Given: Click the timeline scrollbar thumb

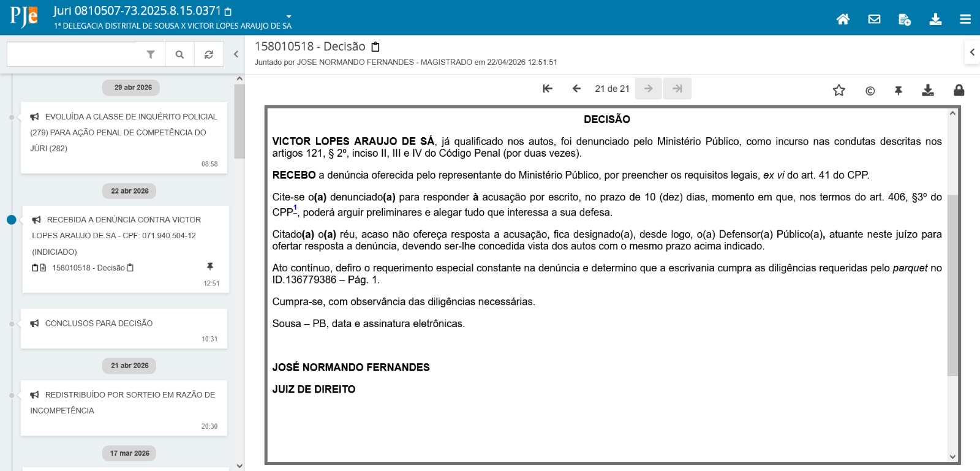Looking at the screenshot, I should (x=239, y=121).
